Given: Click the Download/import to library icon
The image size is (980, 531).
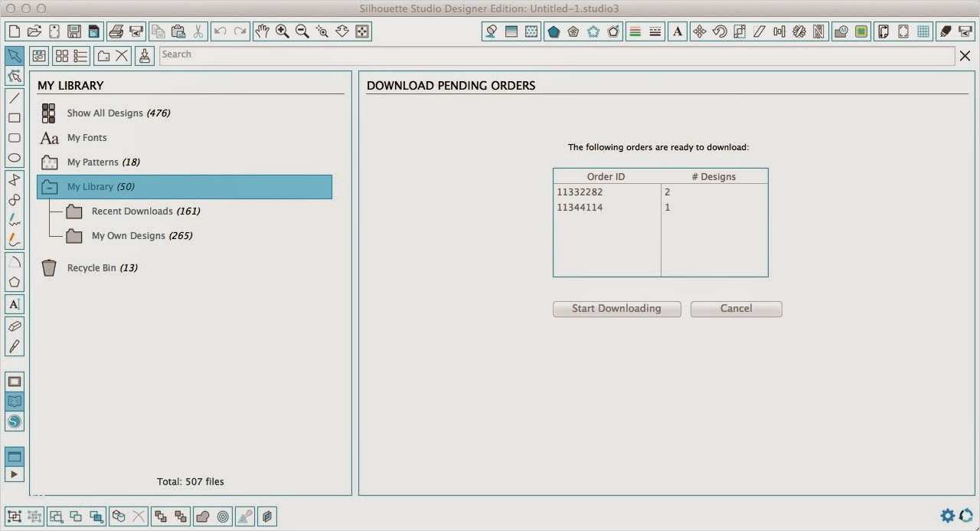Looking at the screenshot, I should (x=145, y=56).
